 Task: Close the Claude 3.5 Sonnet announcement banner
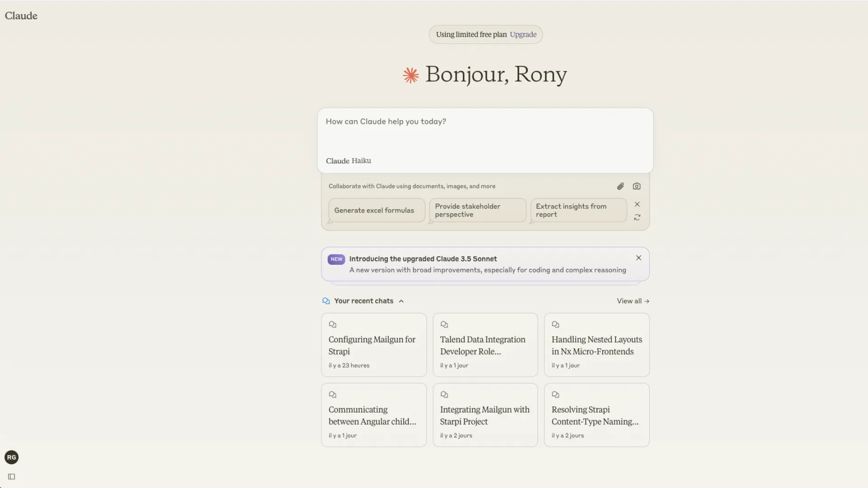638,258
